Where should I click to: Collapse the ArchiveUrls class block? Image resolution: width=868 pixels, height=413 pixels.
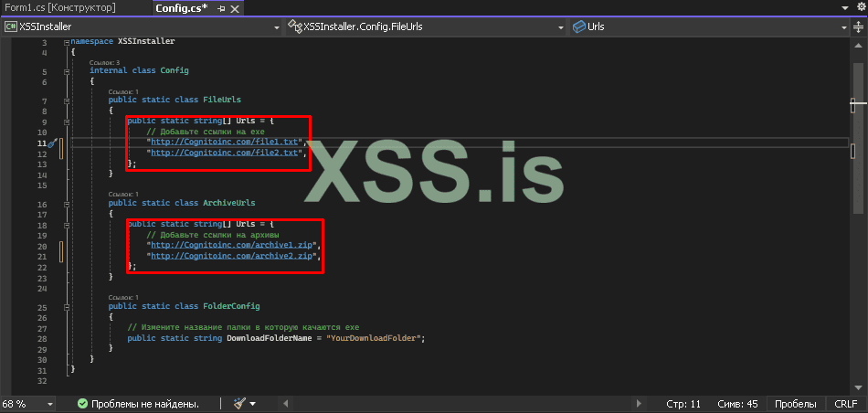(x=67, y=204)
